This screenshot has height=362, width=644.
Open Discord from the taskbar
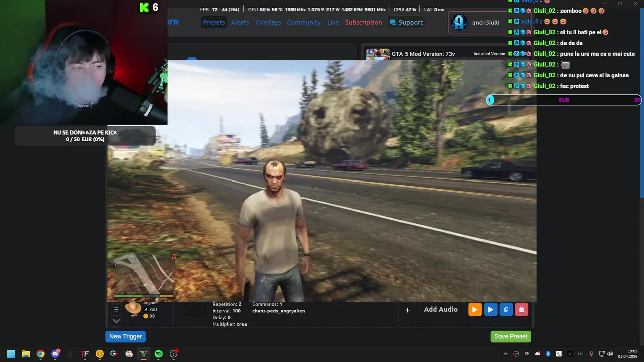[x=55, y=354]
